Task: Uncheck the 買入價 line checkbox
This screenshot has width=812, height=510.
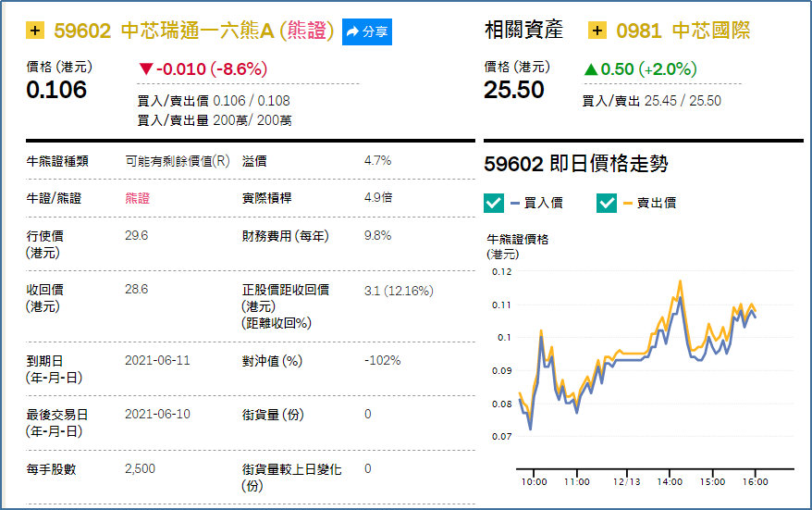Action: [494, 203]
